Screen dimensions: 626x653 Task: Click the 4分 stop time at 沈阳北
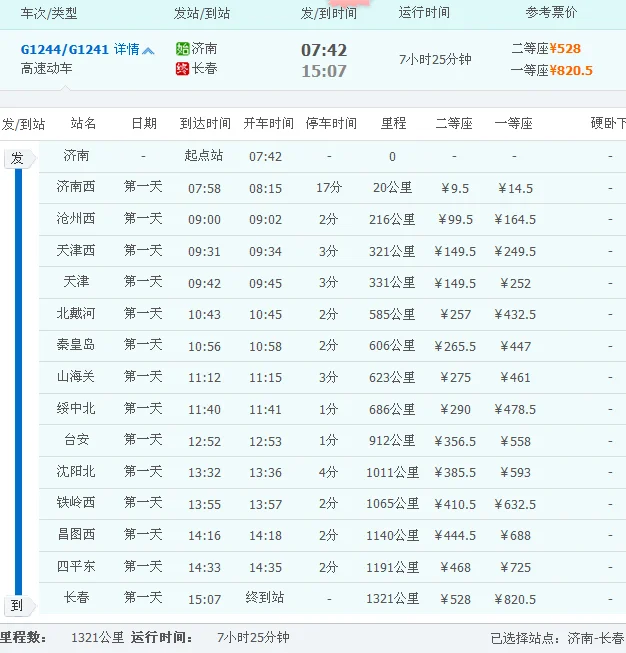click(x=328, y=472)
